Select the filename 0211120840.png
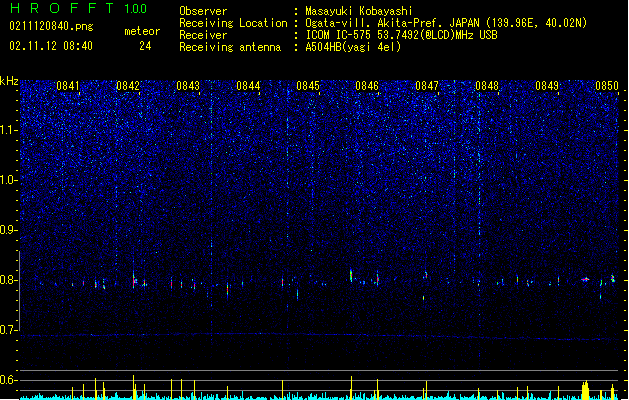The height and width of the screenshot is (400, 629). tap(51, 26)
